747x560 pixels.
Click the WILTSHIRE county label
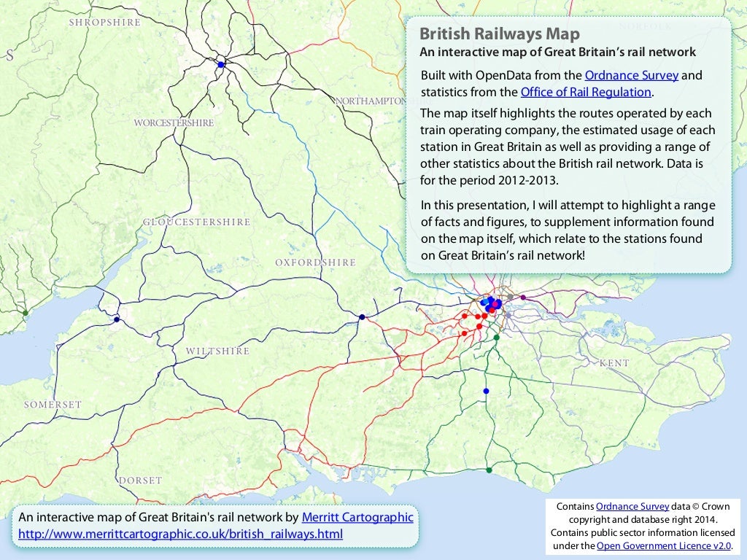pyautogui.click(x=217, y=351)
